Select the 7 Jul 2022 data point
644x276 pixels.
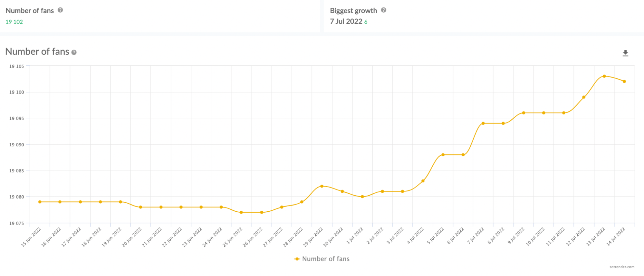point(483,123)
